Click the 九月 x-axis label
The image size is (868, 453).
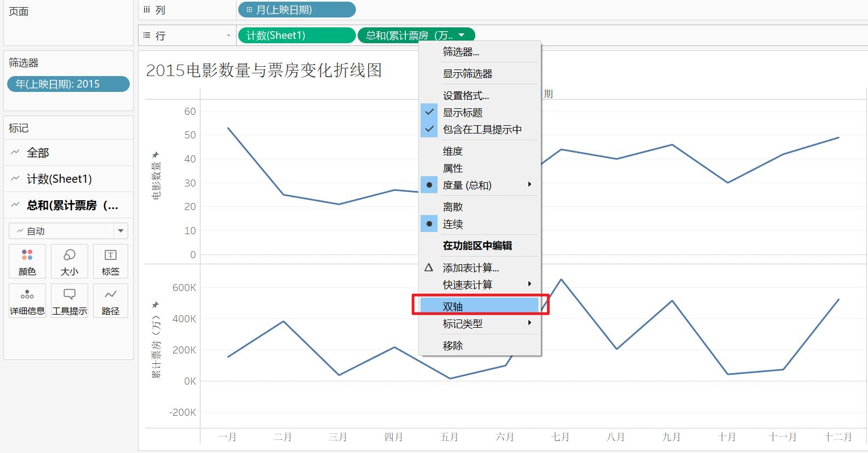tap(671, 437)
